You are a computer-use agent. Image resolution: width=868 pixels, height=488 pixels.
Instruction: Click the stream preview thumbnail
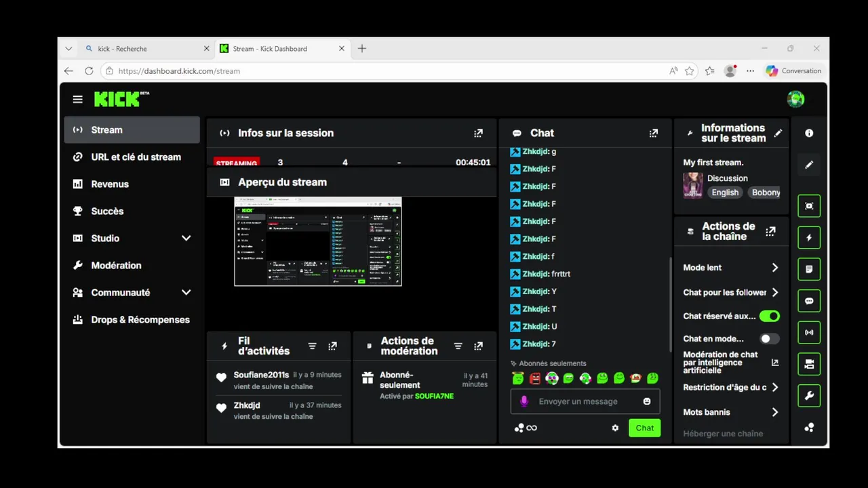[318, 241]
